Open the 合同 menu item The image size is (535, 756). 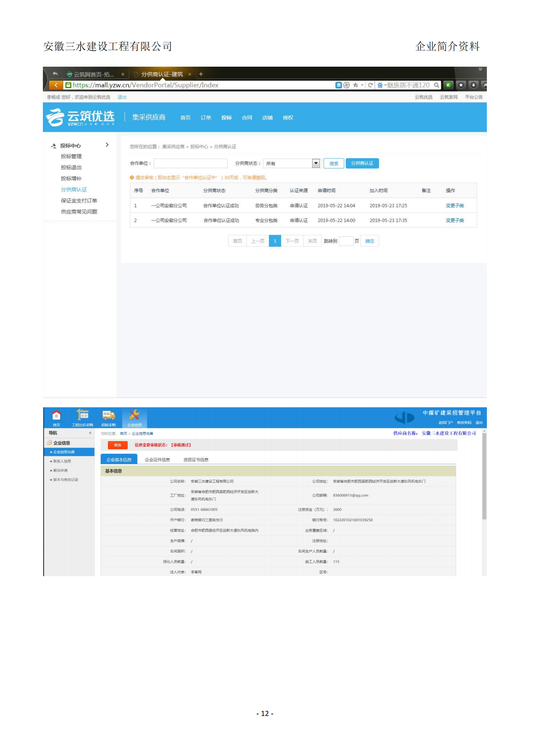click(247, 118)
